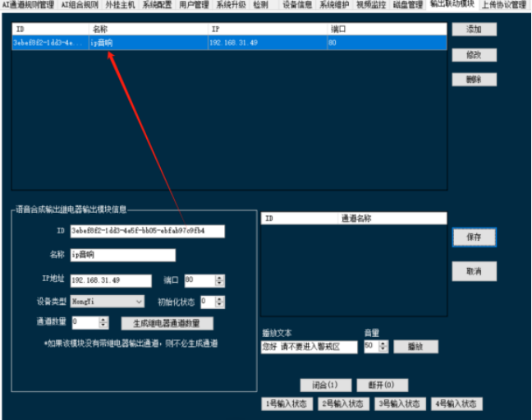Open the 系统维护 tab
532x420 pixels.
[x=334, y=5]
